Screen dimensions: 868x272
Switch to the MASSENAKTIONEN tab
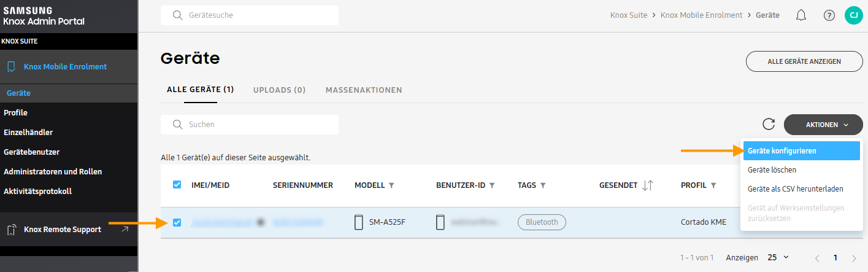[364, 90]
